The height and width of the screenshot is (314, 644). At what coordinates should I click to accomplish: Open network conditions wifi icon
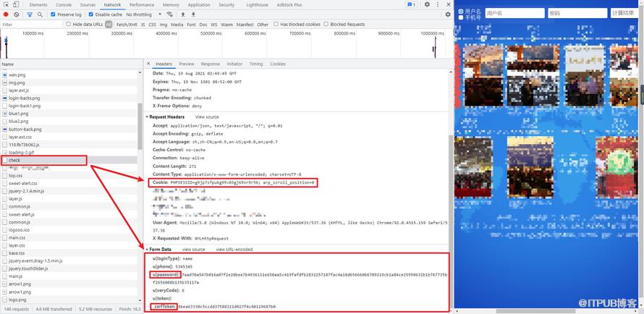click(169, 14)
